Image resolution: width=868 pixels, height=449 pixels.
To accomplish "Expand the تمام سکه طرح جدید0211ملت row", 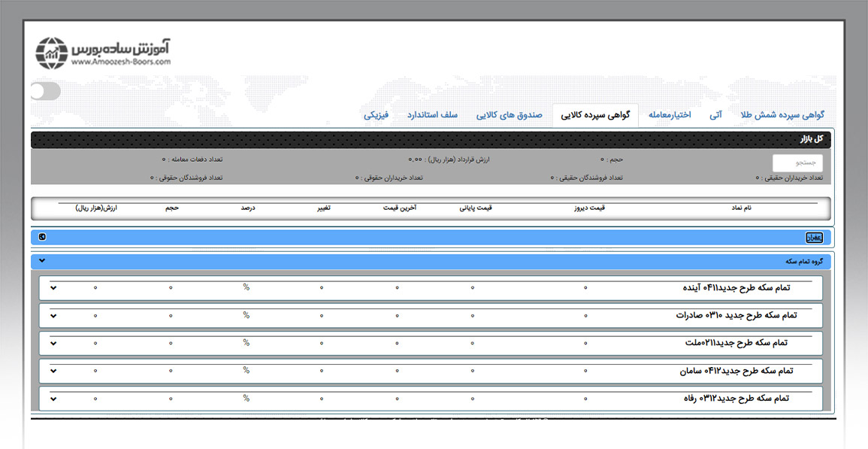I will click(53, 343).
